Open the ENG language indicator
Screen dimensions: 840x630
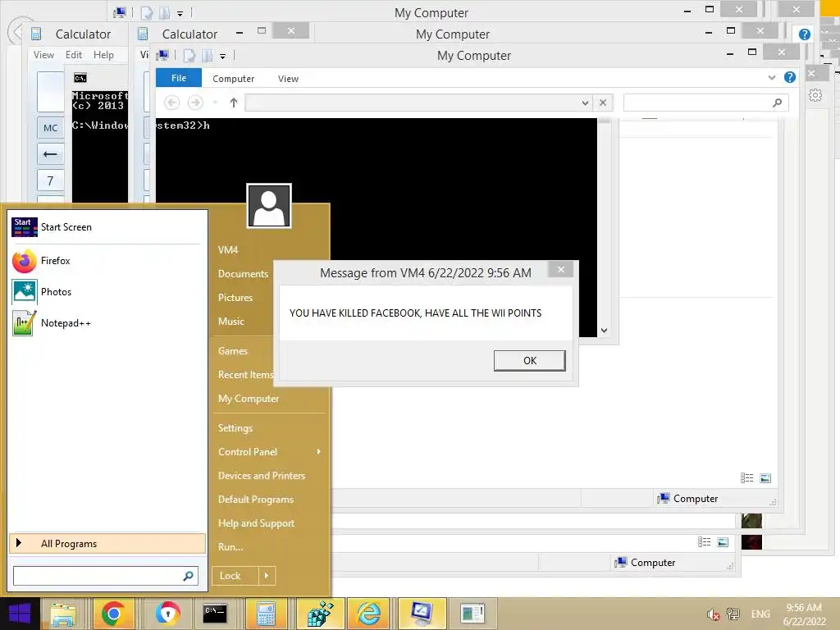tap(760, 614)
